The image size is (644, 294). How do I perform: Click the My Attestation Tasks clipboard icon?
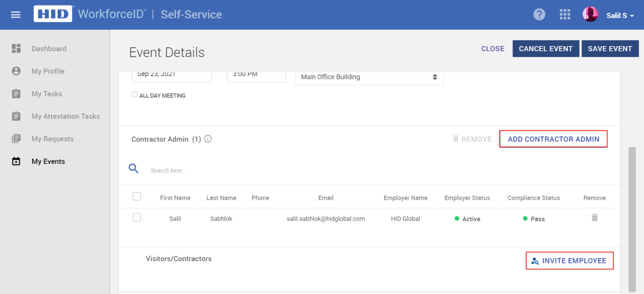coord(16,116)
